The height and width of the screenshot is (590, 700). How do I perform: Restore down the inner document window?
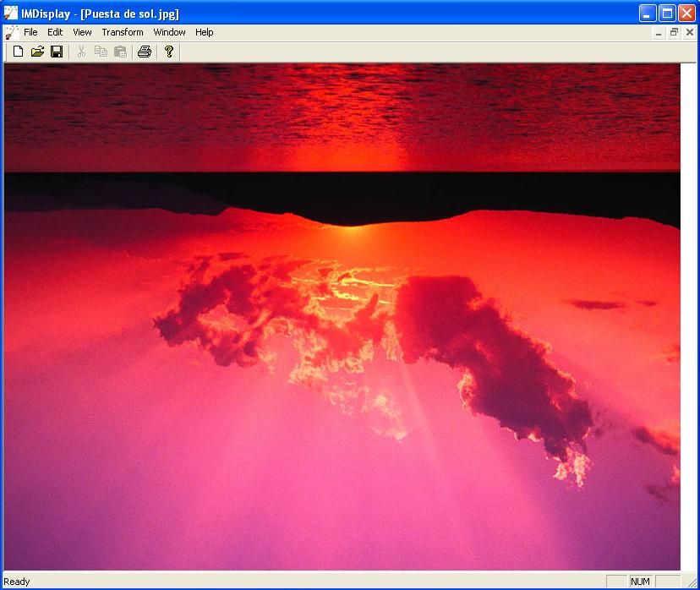pyautogui.click(x=674, y=33)
